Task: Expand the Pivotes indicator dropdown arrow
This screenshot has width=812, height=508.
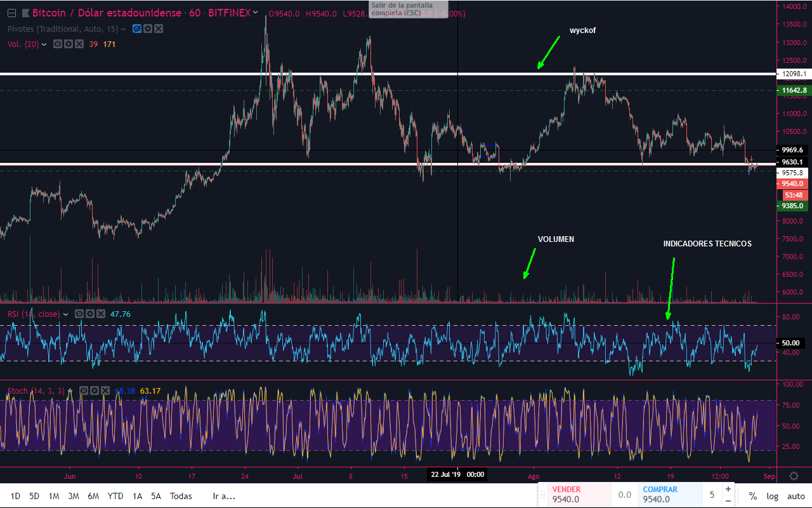Action: [124, 29]
